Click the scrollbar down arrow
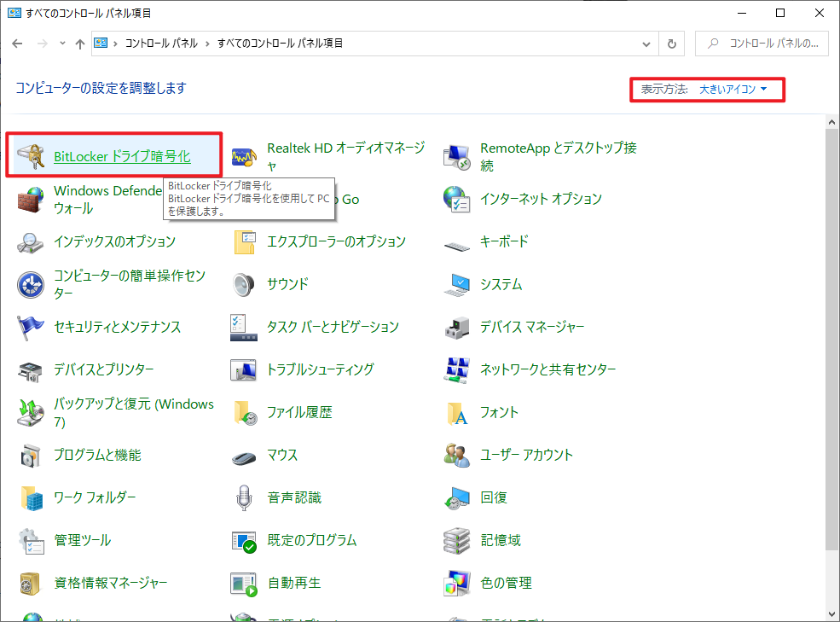The height and width of the screenshot is (622, 840). pos(831,614)
